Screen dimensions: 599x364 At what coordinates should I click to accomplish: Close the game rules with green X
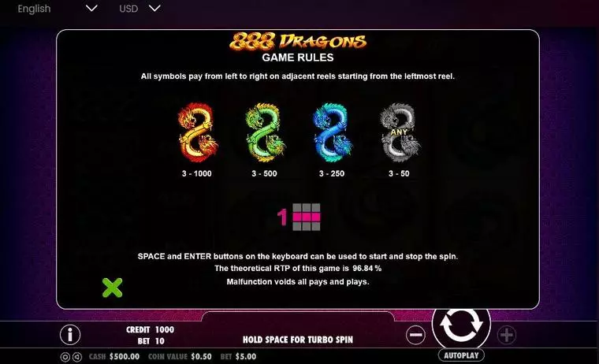click(112, 288)
